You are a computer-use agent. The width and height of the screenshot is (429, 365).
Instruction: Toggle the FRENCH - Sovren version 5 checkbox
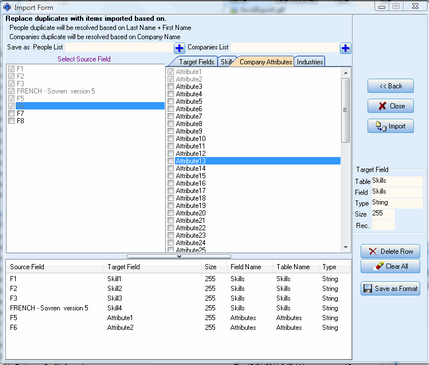[x=12, y=91]
